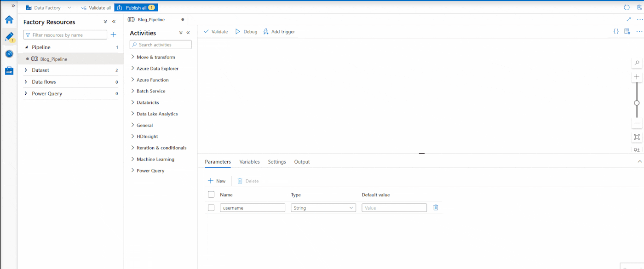Expand the editor to full screen

629,19
